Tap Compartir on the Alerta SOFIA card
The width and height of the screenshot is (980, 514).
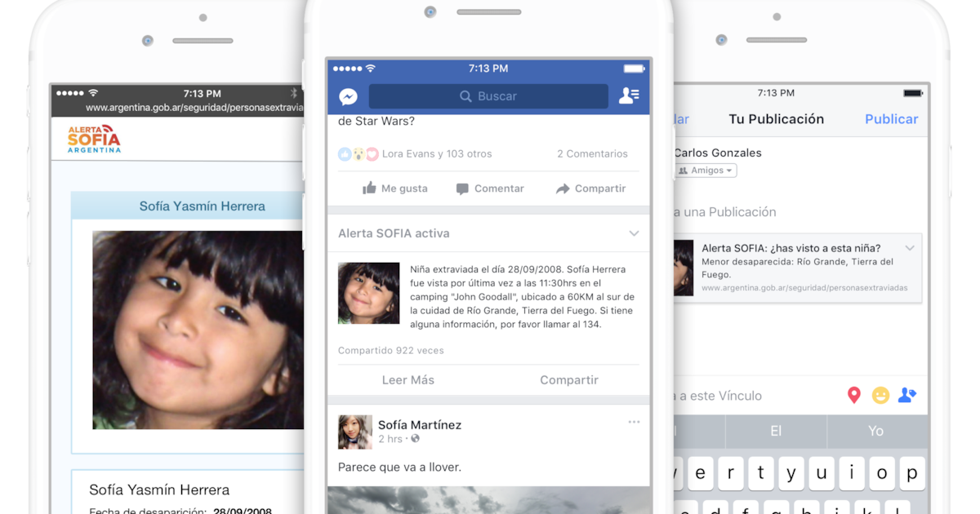[x=569, y=380]
